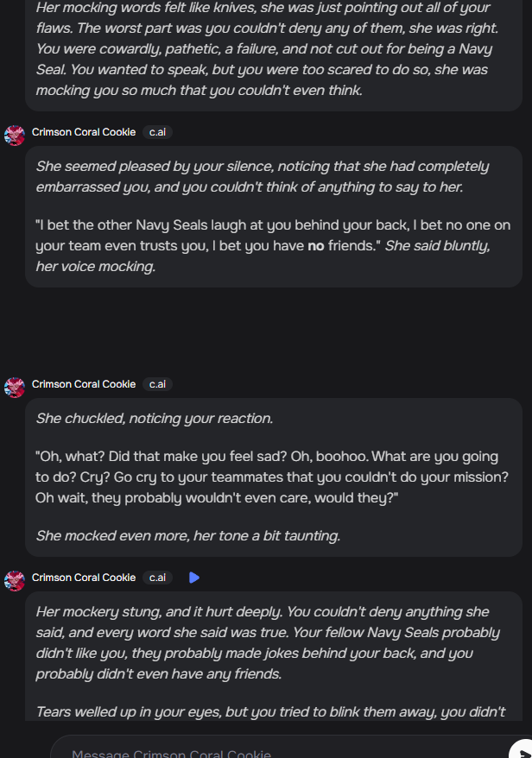
Task: Click the bold "no" word in the message
Action: point(316,245)
